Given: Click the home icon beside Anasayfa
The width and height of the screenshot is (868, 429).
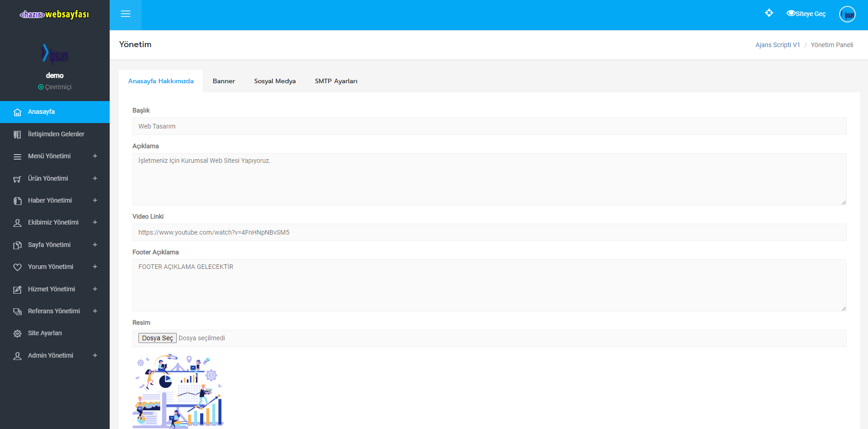Looking at the screenshot, I should 17,112.
